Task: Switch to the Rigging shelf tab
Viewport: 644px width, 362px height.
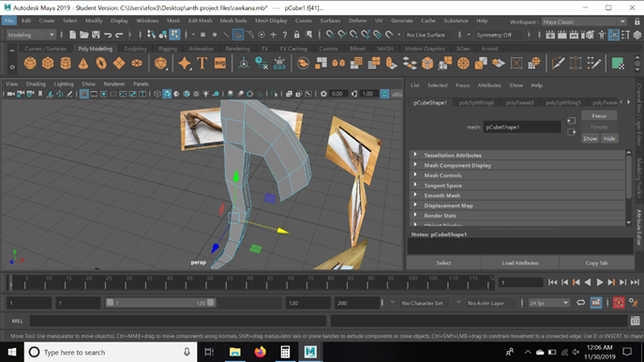Action: pos(168,49)
